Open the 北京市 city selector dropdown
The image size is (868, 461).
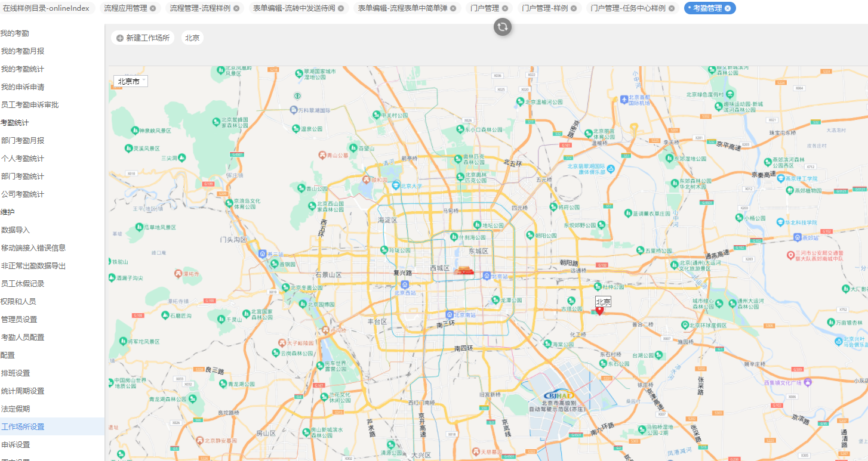coord(131,81)
